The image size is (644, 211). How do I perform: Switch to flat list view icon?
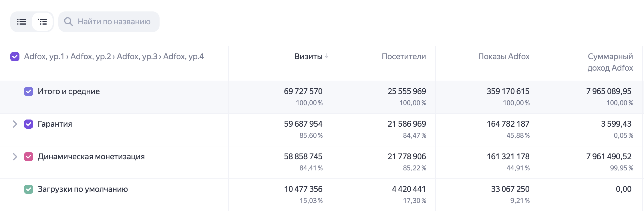click(x=22, y=22)
